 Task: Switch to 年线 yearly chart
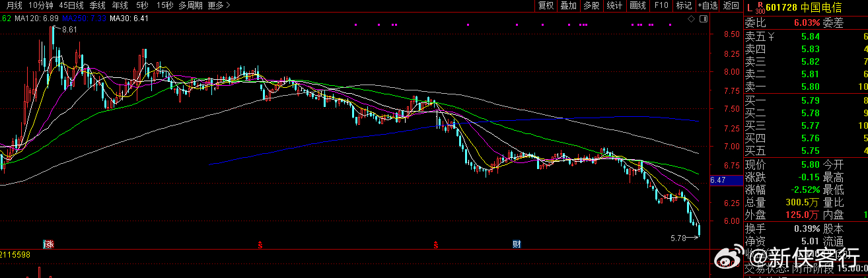click(120, 5)
